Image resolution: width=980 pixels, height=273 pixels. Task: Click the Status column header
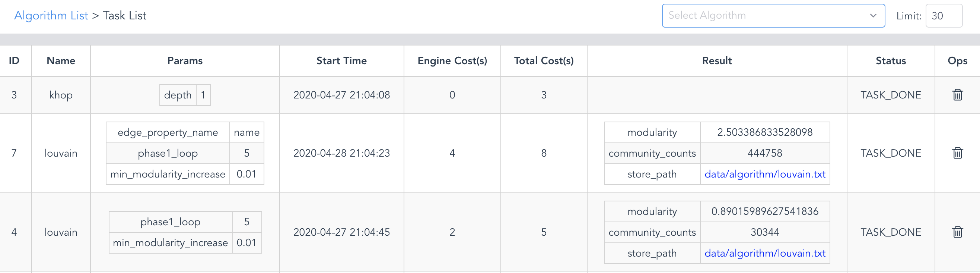[891, 61]
